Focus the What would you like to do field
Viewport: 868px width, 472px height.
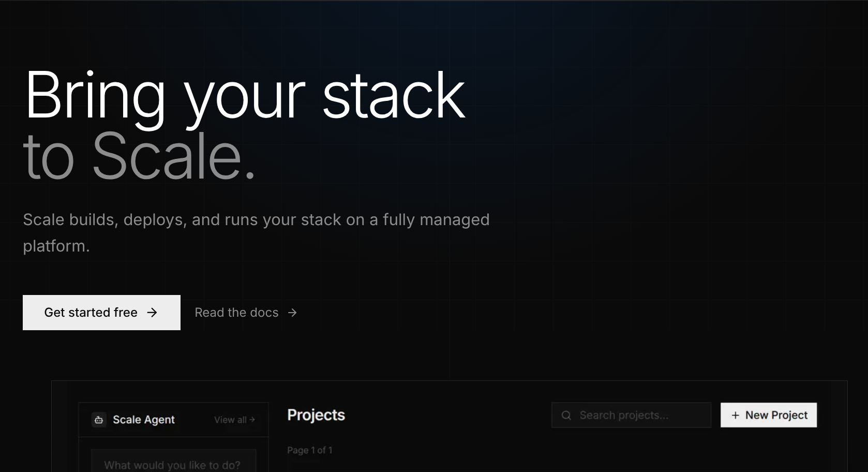pos(173,463)
